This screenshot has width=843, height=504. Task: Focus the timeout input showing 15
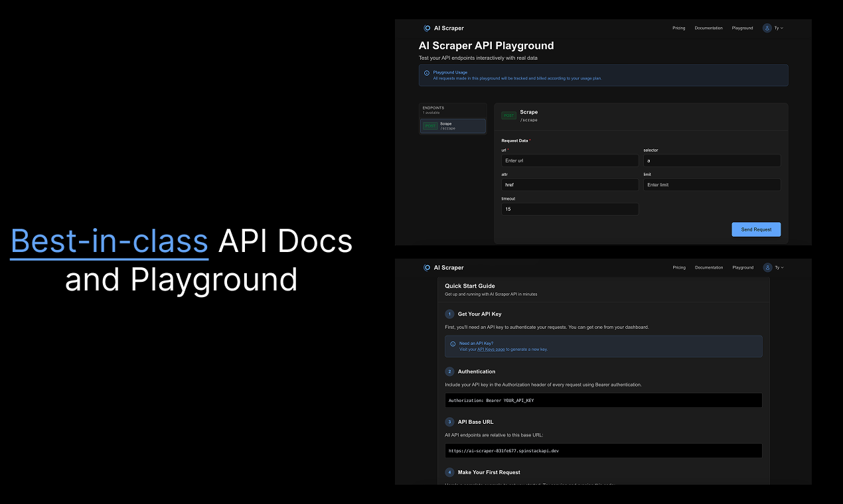[x=570, y=209]
